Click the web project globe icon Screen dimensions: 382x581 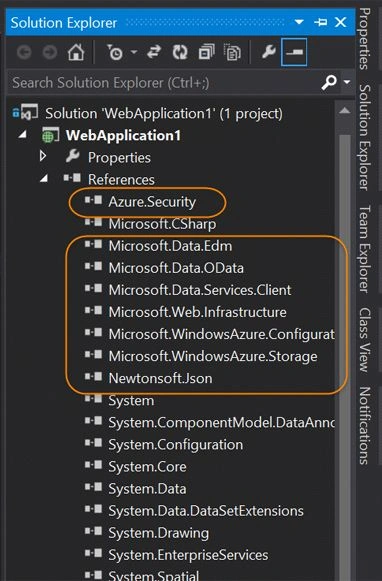click(x=50, y=135)
